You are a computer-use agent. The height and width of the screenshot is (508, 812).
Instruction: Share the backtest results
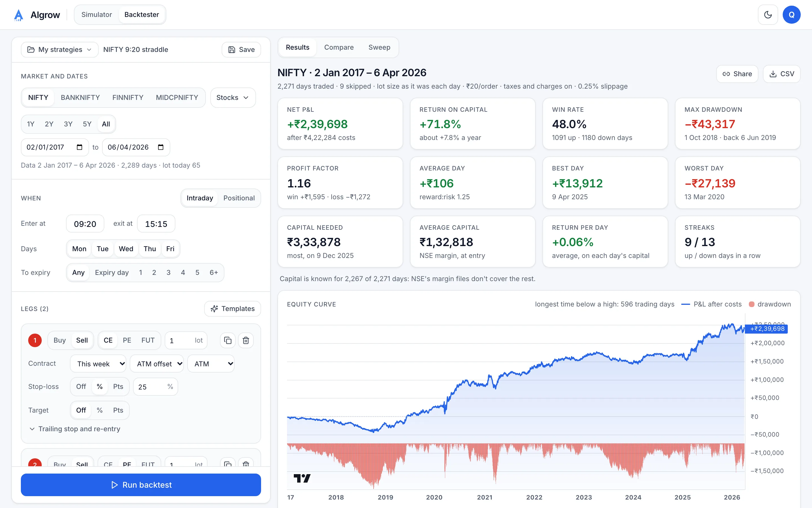click(737, 74)
